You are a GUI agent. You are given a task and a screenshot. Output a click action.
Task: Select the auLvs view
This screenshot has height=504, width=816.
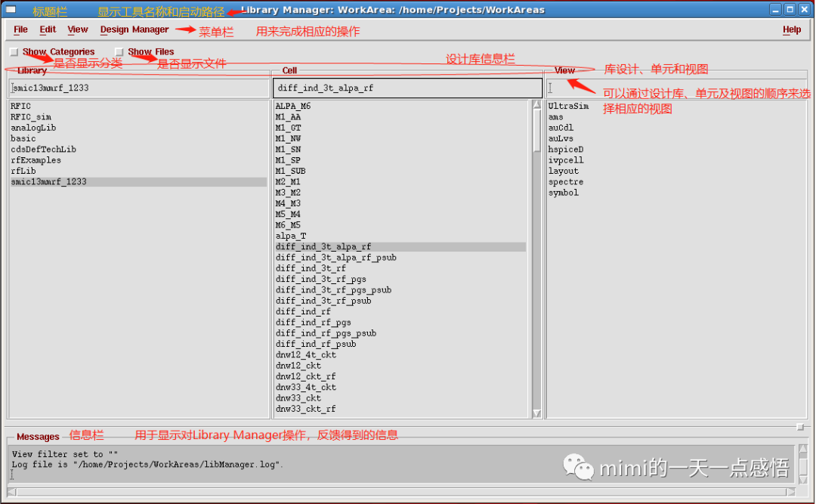[561, 138]
